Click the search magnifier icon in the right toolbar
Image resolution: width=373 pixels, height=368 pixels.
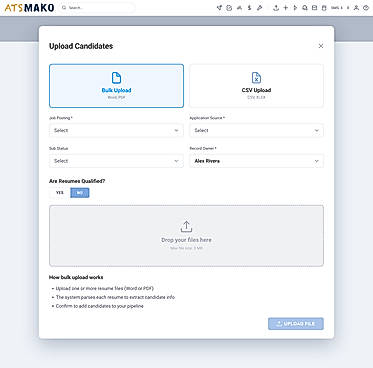pos(305,8)
